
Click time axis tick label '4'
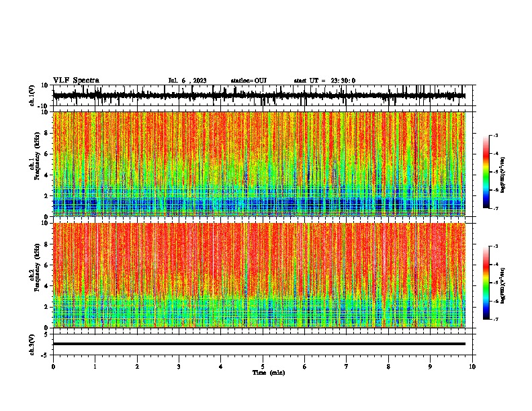[221, 367]
